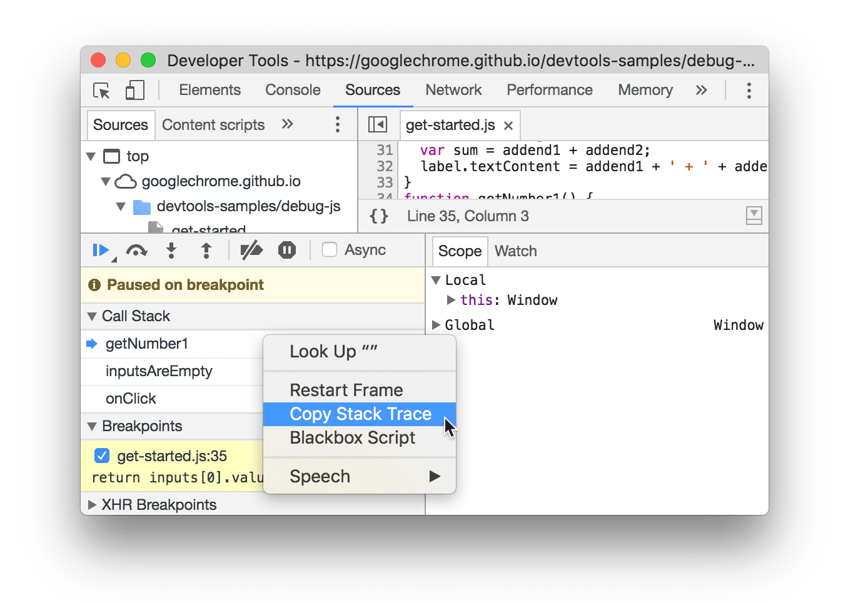Enable the Async checkbox

pos(330,250)
